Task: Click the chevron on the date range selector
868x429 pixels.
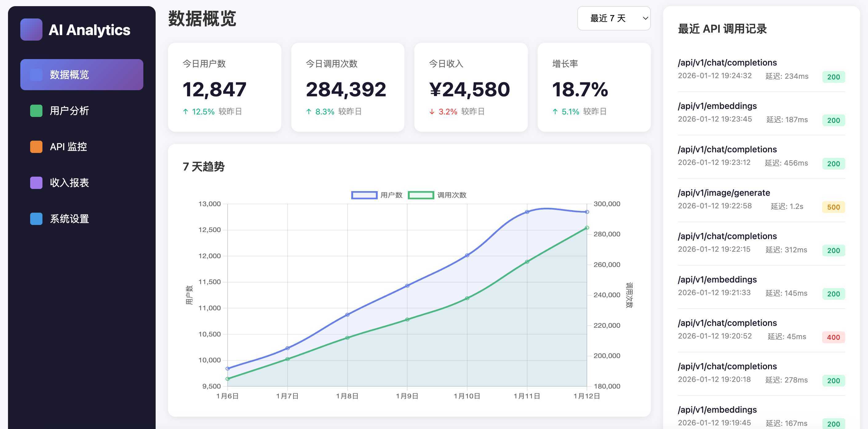Action: [645, 18]
